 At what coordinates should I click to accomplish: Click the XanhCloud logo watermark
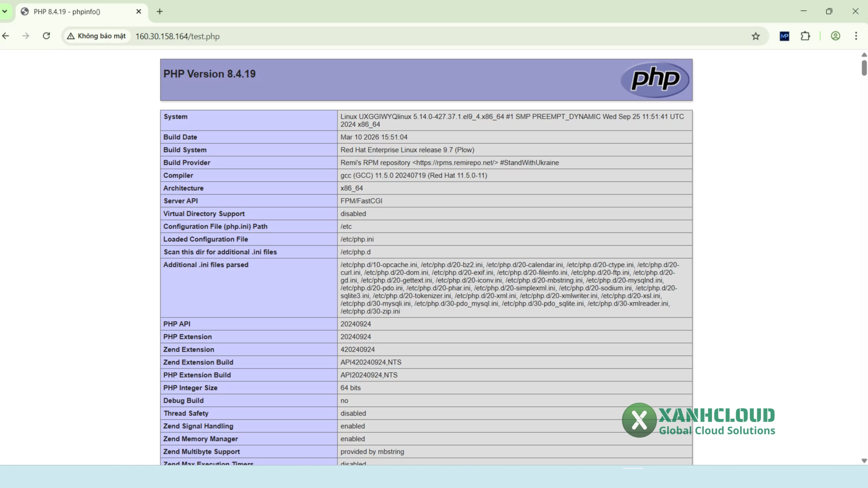click(x=698, y=420)
